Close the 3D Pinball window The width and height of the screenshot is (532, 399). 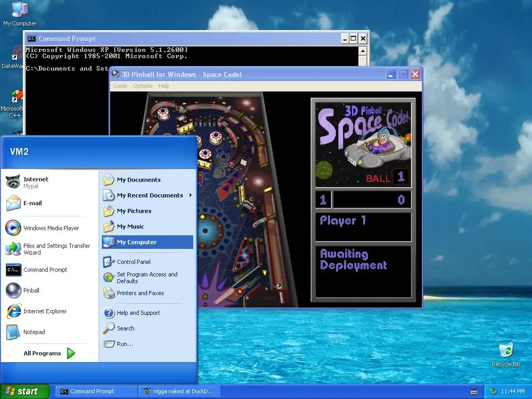pos(415,74)
